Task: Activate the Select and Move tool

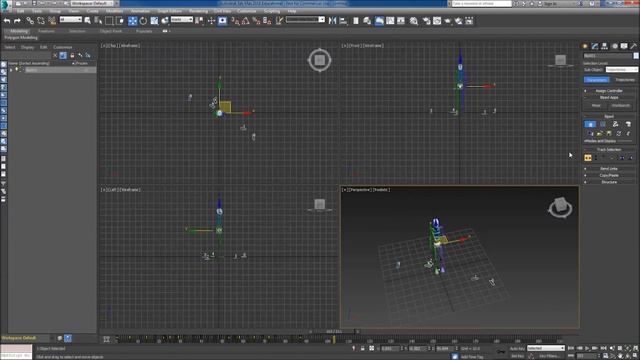Action: [133, 21]
